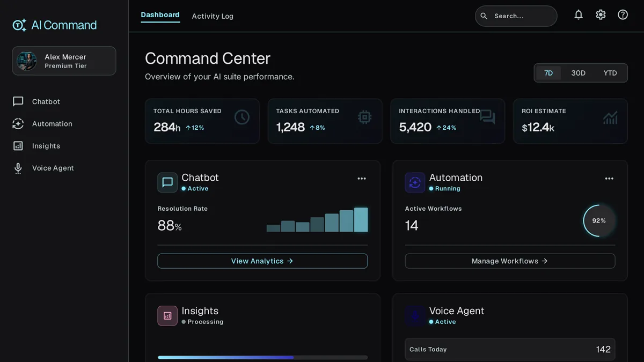
Task: Click Alex Mercer avatar picture
Action: point(27,61)
